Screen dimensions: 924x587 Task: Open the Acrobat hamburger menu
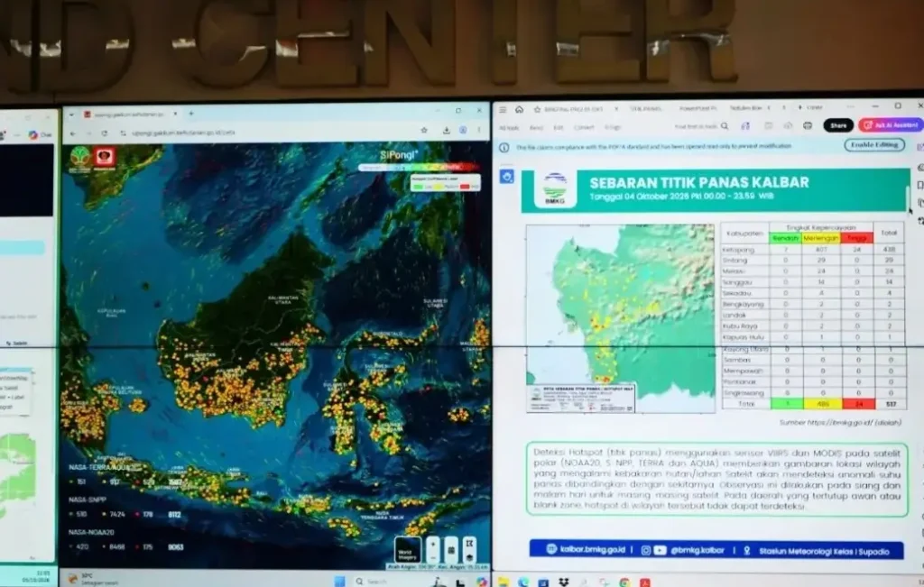(503, 109)
